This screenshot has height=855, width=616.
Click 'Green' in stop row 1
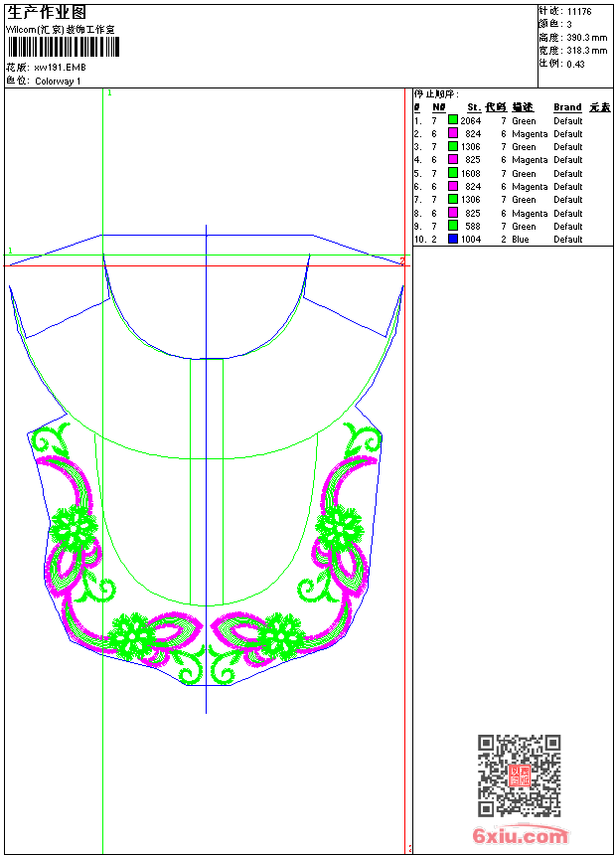[x=524, y=121]
